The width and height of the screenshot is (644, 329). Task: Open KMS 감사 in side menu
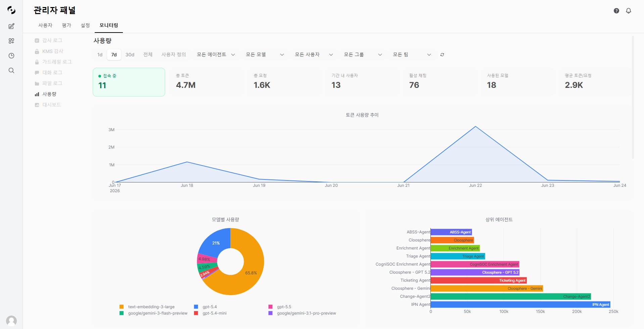[x=52, y=51]
